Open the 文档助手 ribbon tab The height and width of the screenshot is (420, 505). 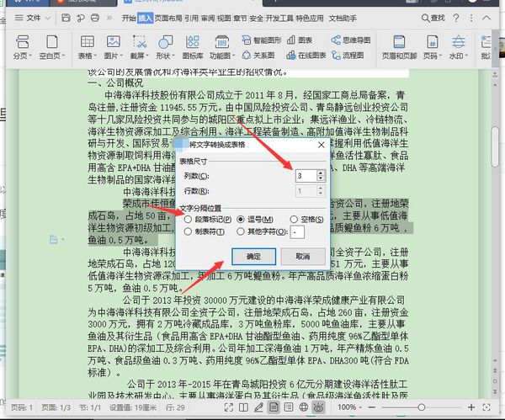point(343,19)
